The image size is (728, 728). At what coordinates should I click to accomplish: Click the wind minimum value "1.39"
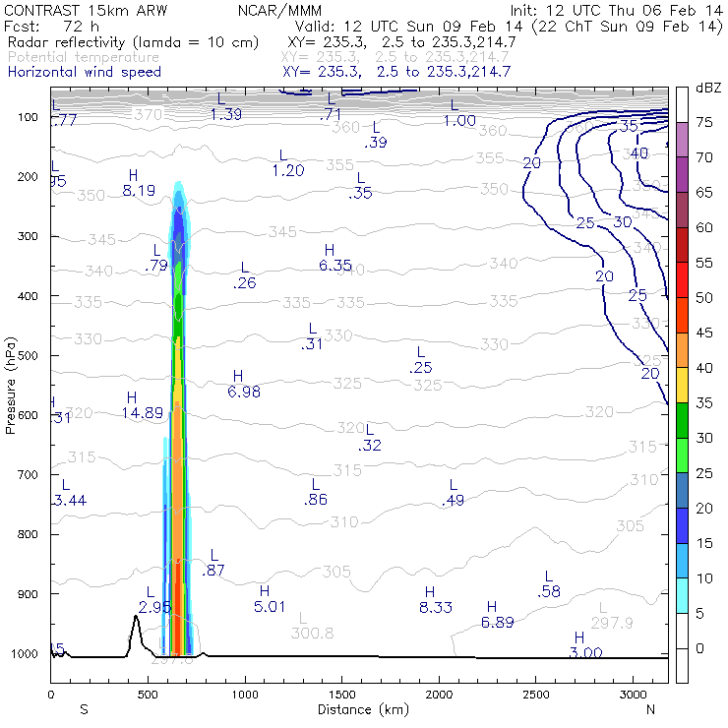226,114
